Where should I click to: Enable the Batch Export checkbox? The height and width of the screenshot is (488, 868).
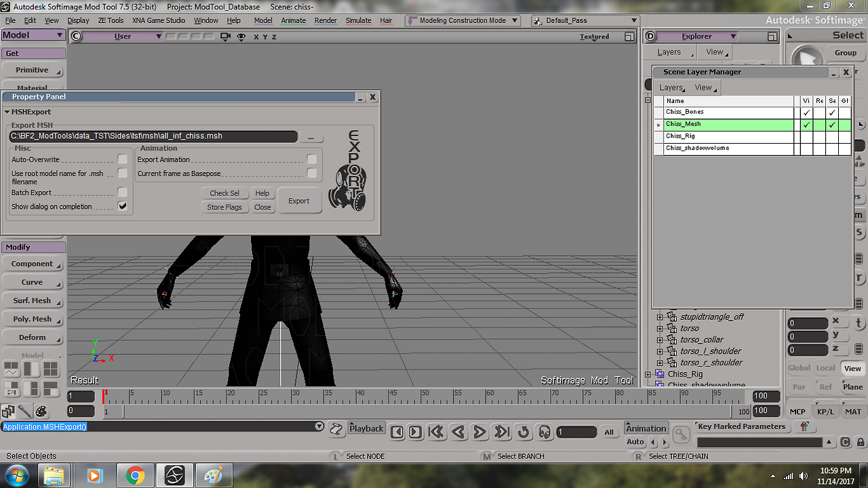click(123, 192)
